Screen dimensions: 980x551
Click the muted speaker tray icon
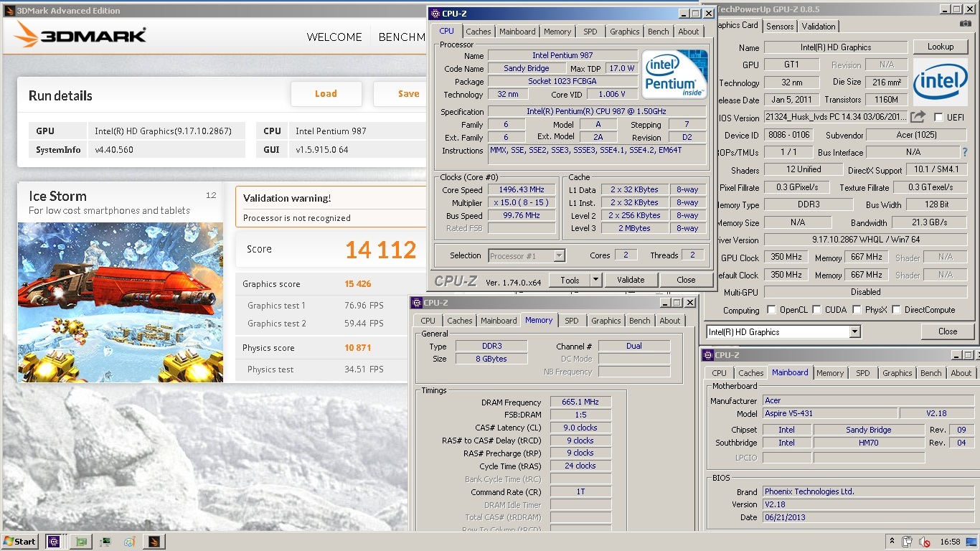pyautogui.click(x=925, y=542)
